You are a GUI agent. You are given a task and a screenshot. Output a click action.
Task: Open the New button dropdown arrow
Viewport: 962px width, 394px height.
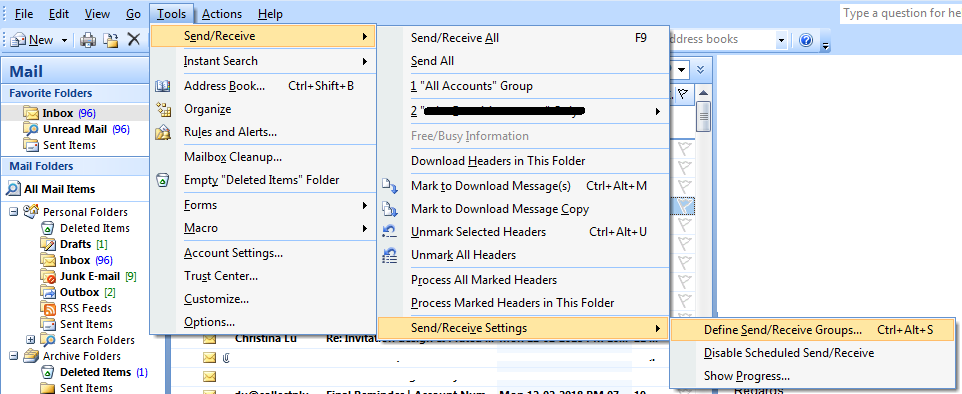click(64, 41)
